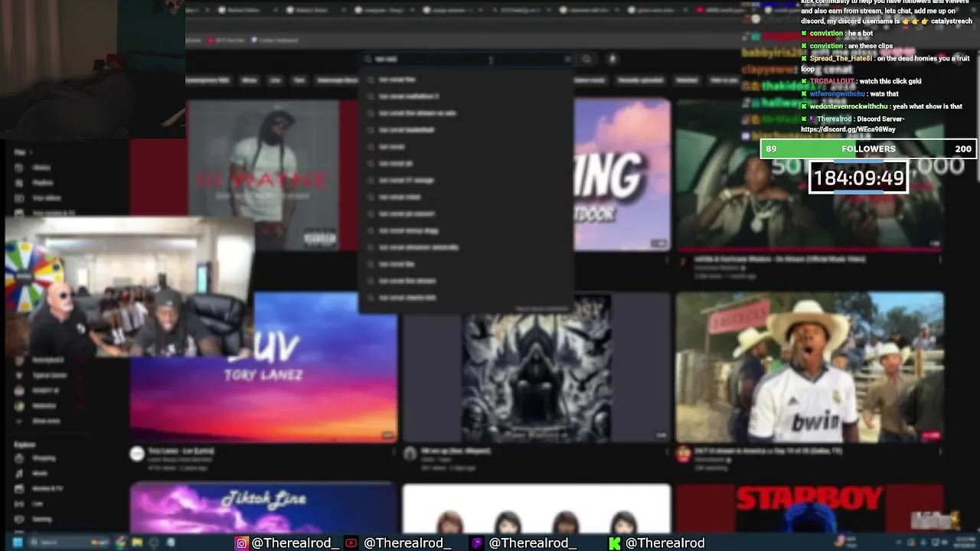Open the Tory Lanez LUV thumbnail
The image size is (980, 551).
pos(263,367)
